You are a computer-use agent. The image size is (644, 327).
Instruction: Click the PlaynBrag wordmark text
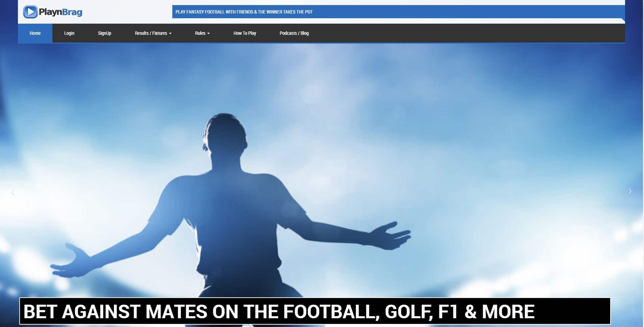(x=60, y=12)
